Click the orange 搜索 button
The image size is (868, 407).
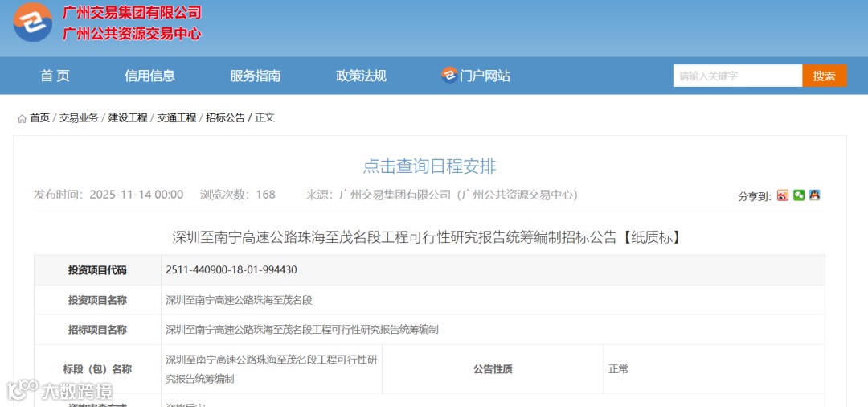click(825, 76)
